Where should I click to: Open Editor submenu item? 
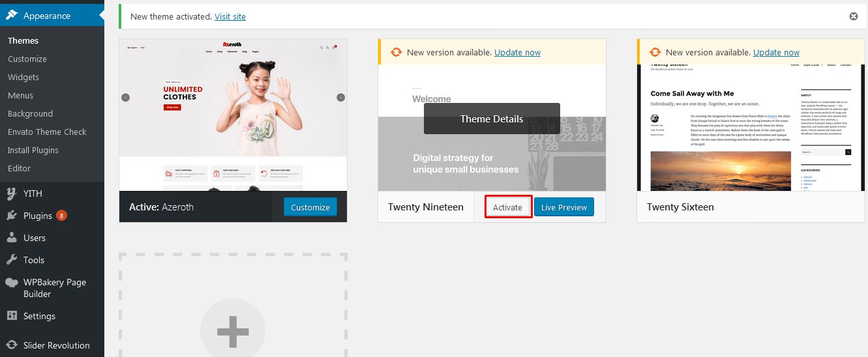point(19,168)
